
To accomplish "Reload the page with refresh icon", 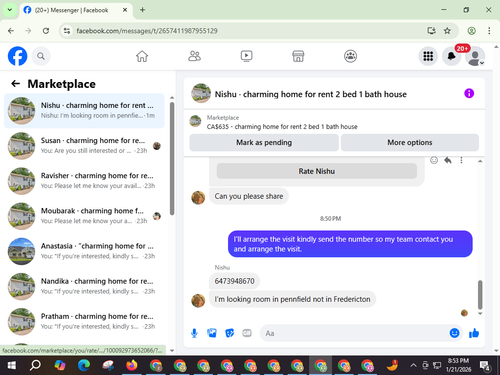I will 46,31.
